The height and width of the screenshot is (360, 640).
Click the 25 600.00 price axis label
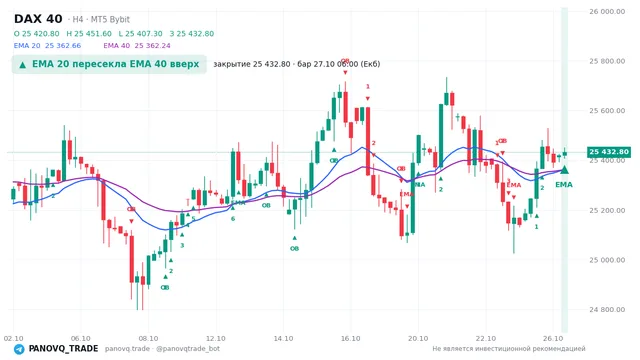(607, 111)
